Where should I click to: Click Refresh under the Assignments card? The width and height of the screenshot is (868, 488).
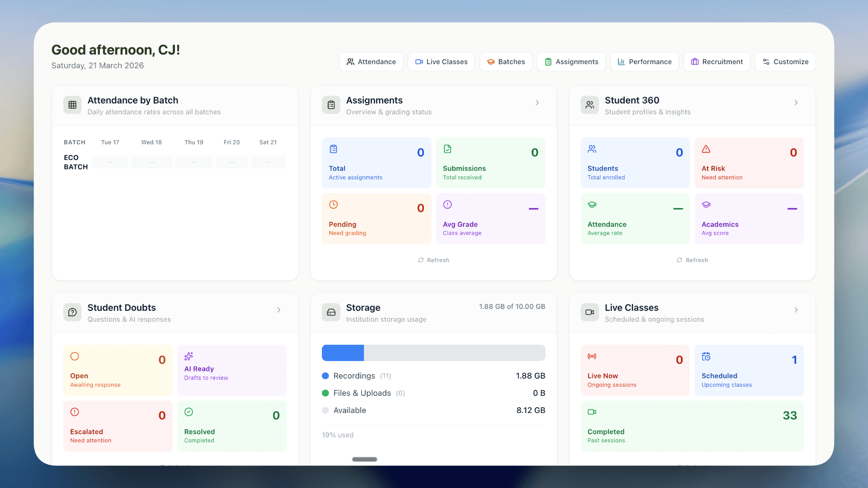[x=433, y=260]
